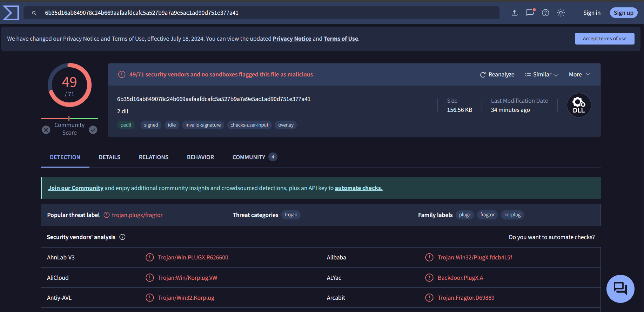Click the VirusTotal logo icon

[11, 13]
